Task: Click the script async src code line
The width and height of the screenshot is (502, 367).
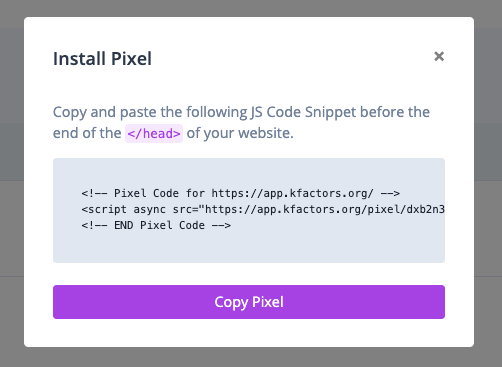Action: pos(263,209)
